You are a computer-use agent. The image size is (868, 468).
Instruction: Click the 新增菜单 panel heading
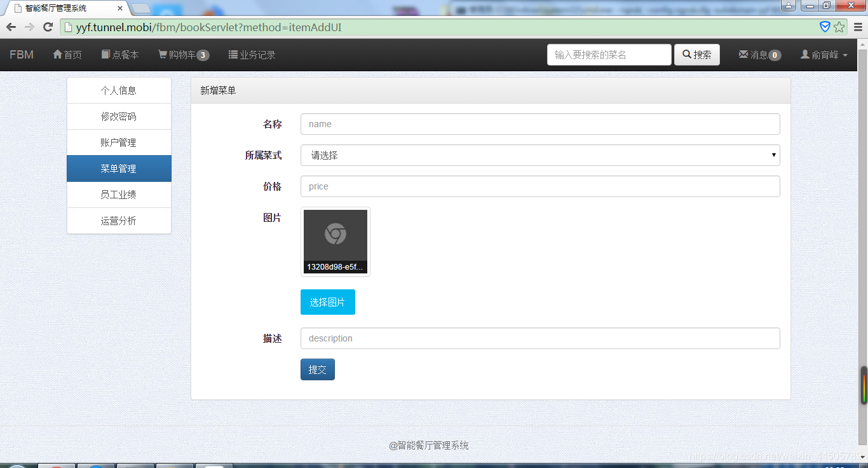pyautogui.click(x=218, y=90)
